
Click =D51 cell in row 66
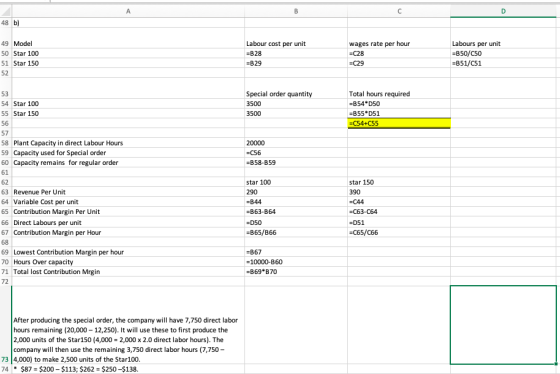click(399, 223)
